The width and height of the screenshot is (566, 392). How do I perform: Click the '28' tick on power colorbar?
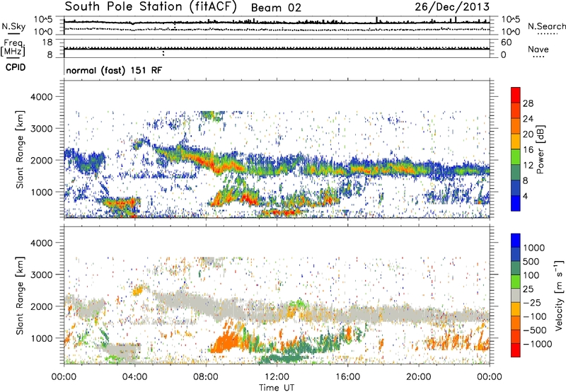[528, 103]
